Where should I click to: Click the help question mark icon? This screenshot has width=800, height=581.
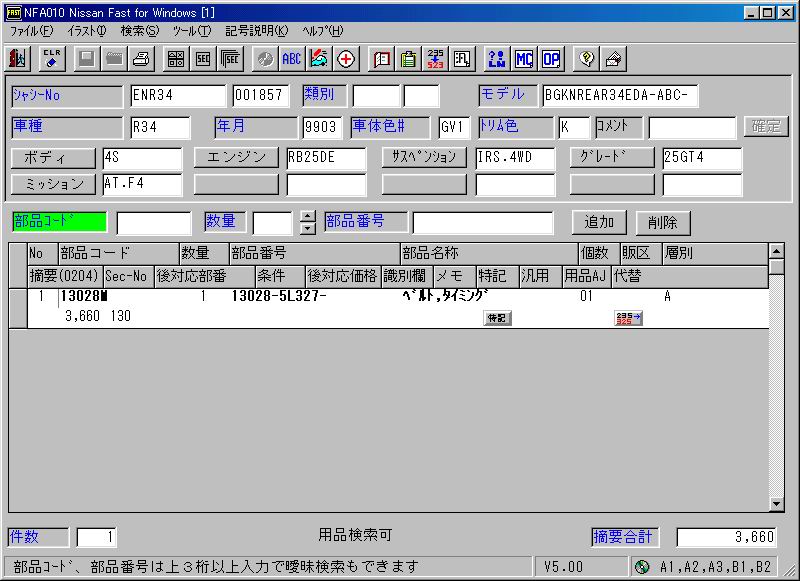point(587,59)
